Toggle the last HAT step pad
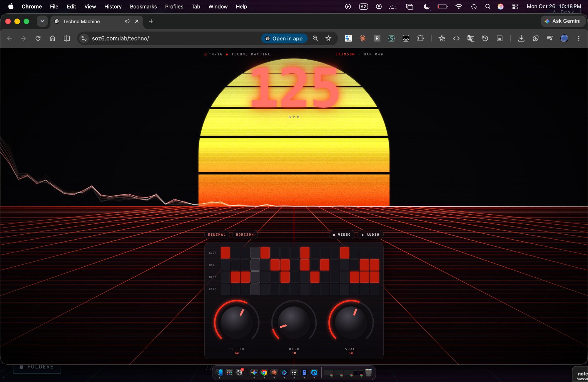The image size is (588, 382). pos(374,265)
